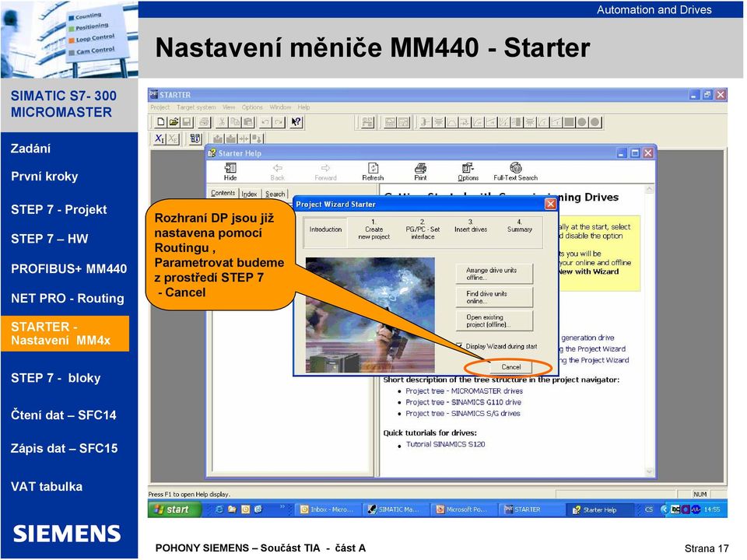The width and height of the screenshot is (747, 560).
Task: Open Tutorial SINAMICS S120 link
Action: point(445,444)
